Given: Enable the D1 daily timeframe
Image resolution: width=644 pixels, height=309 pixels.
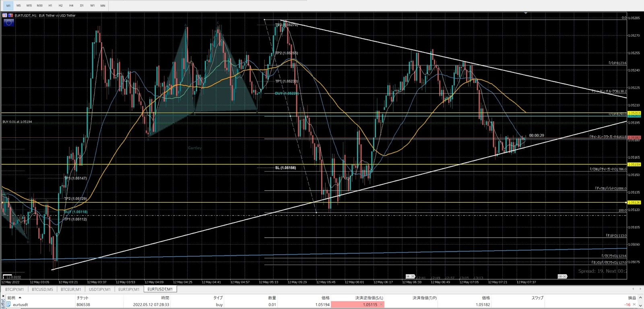Looking at the screenshot, I should tap(82, 6).
